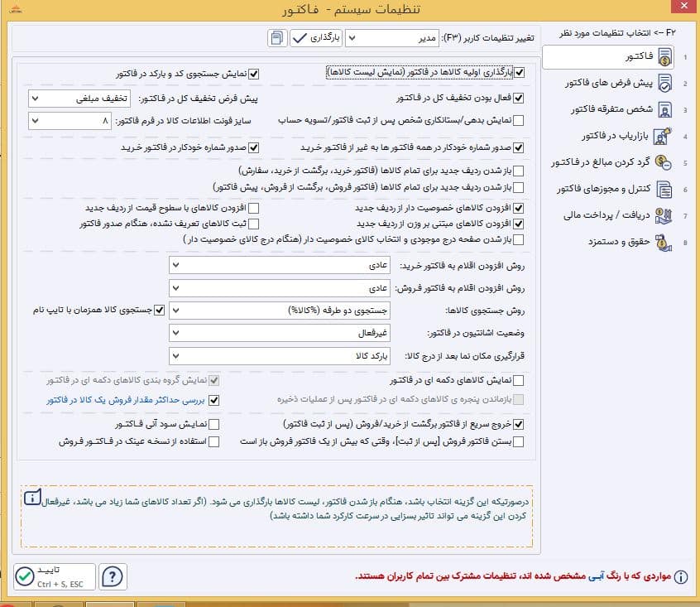Open the invoice defaults (پیش فرض های فاکتور) icon
The image size is (700, 607).
tap(664, 83)
